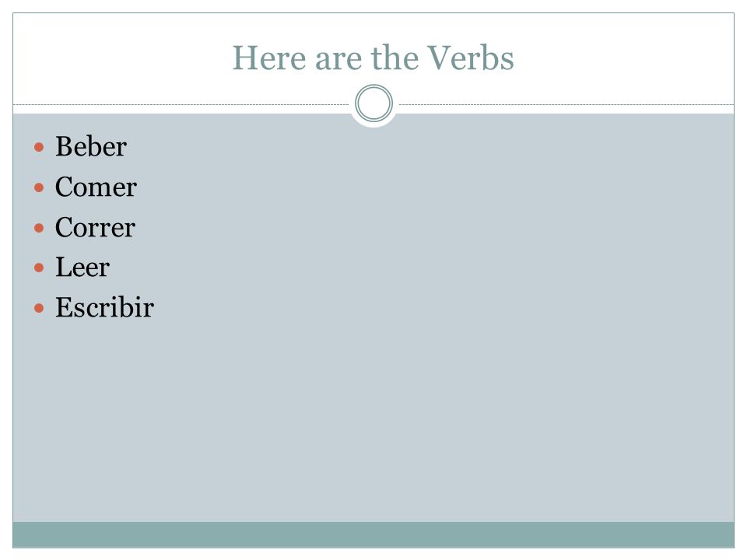Click the orange bullet next to Correr
This screenshot has width=747, height=560.
point(39,228)
